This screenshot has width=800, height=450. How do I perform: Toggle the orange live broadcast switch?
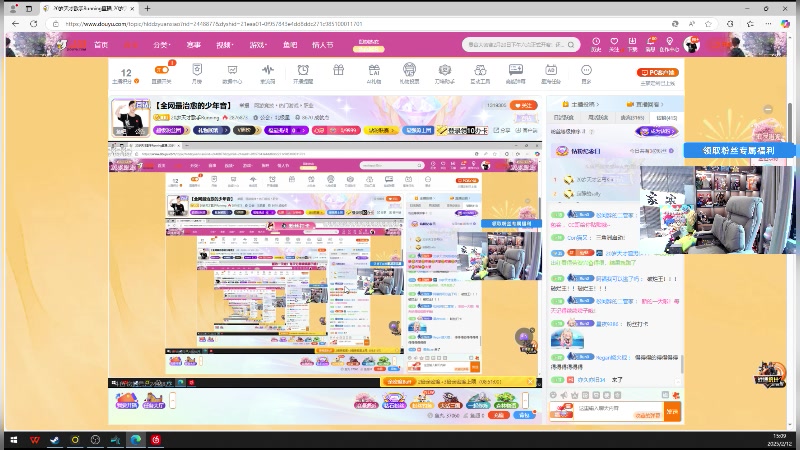coord(162,69)
